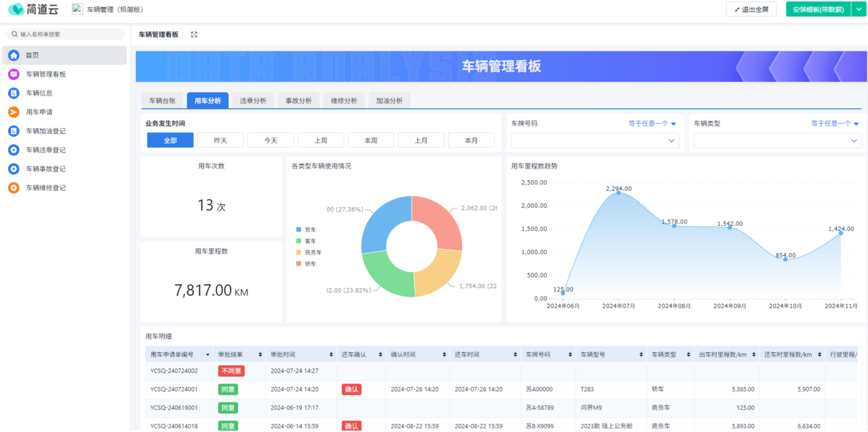Click the 车辆管理看板 sidebar icon
Screen dimensions: 868x432
[14, 74]
